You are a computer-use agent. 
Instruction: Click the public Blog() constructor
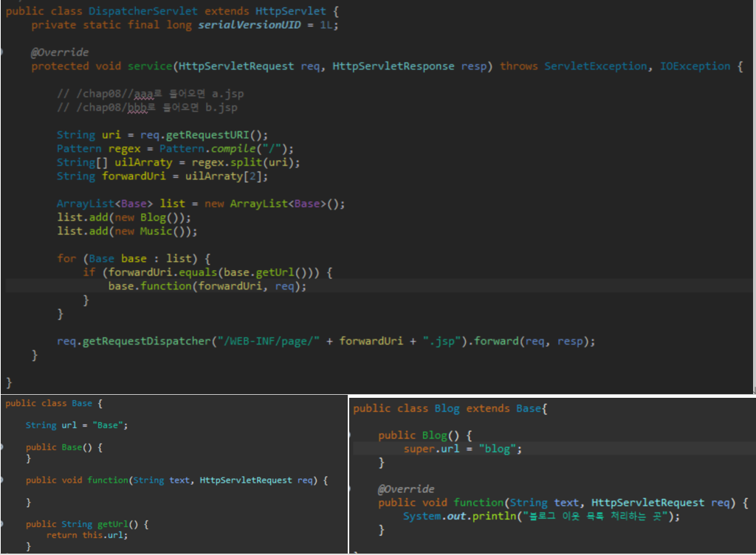coord(425,435)
